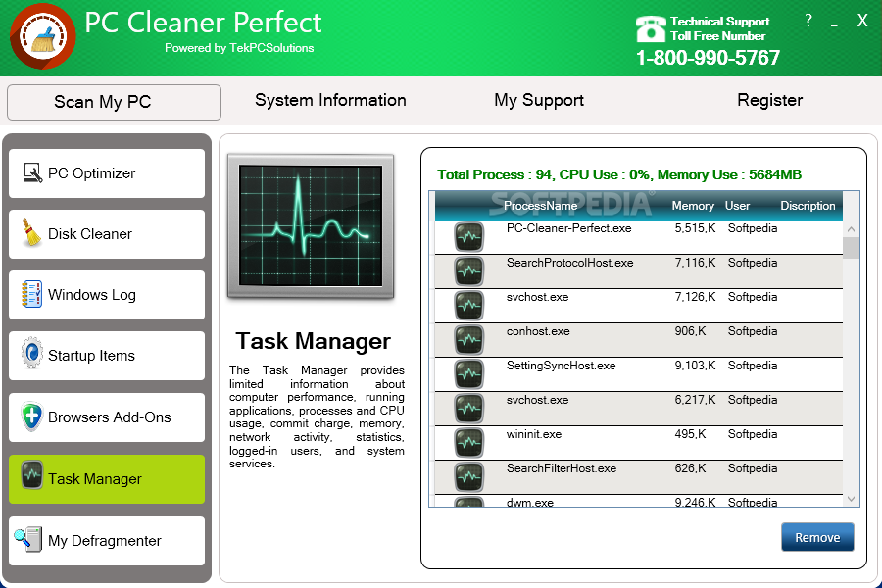
Task: Click the process list scroll up arrow
Action: (851, 229)
